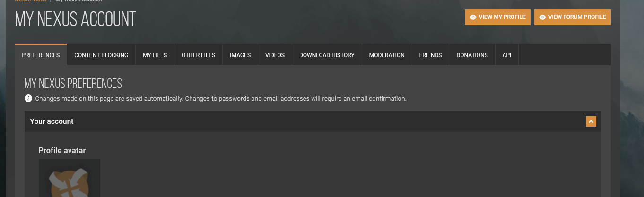Viewport: 644px width, 197px height.
Task: Open the API tab
Action: (x=507, y=55)
